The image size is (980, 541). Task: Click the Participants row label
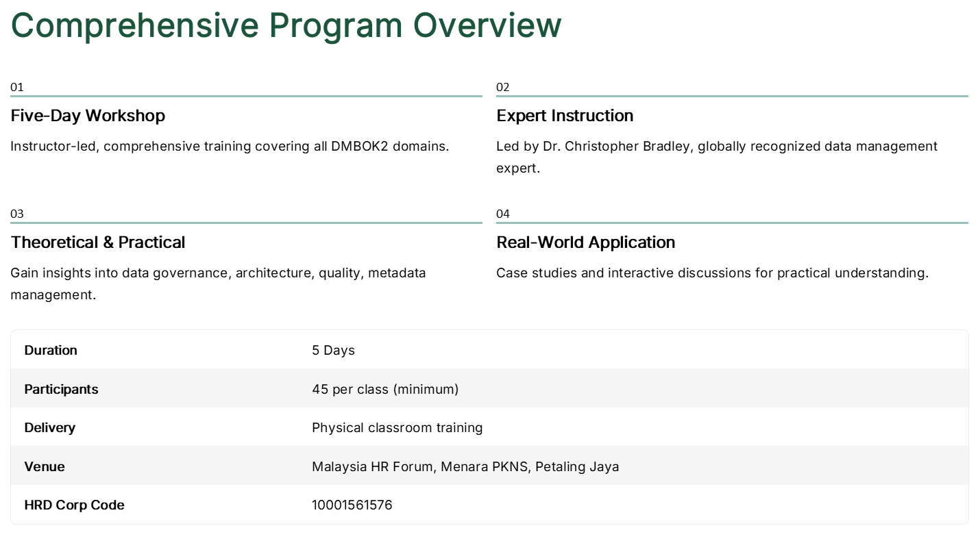point(61,389)
